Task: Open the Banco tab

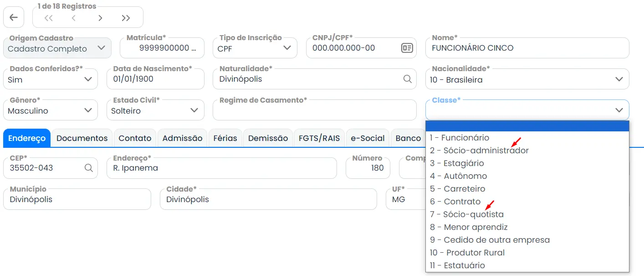Action: [x=408, y=138]
